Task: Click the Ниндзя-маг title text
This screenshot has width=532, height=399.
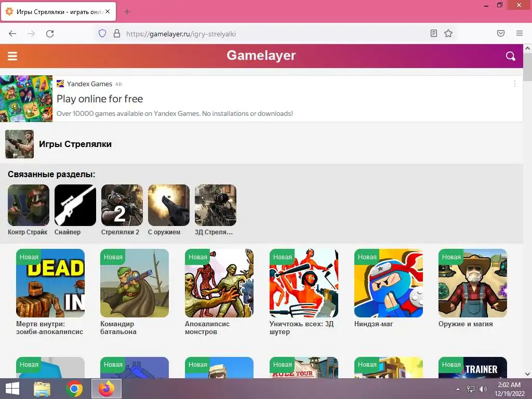Action: (x=374, y=324)
